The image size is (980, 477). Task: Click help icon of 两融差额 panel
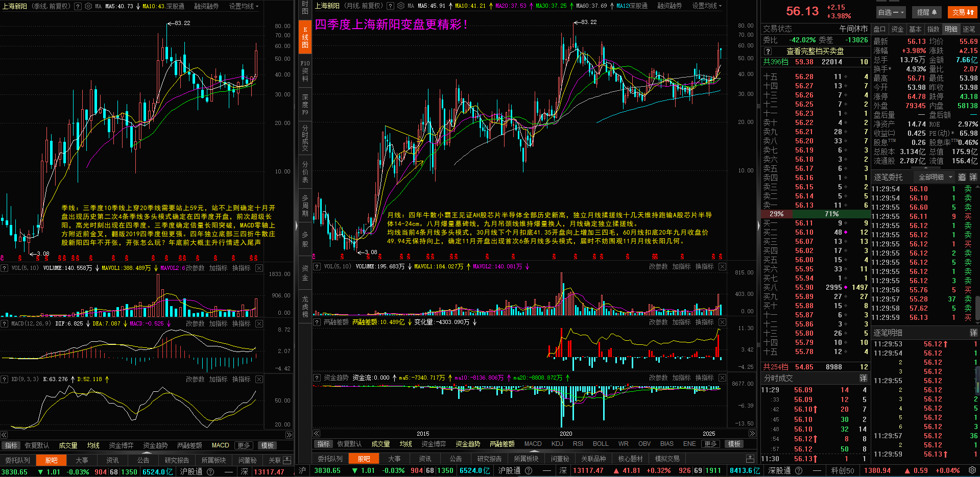317,322
